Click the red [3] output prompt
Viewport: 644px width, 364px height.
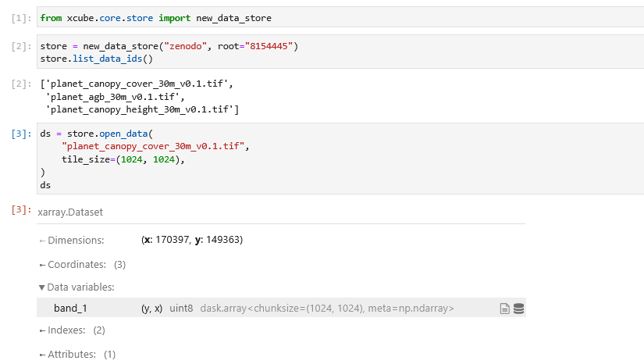coord(21,211)
